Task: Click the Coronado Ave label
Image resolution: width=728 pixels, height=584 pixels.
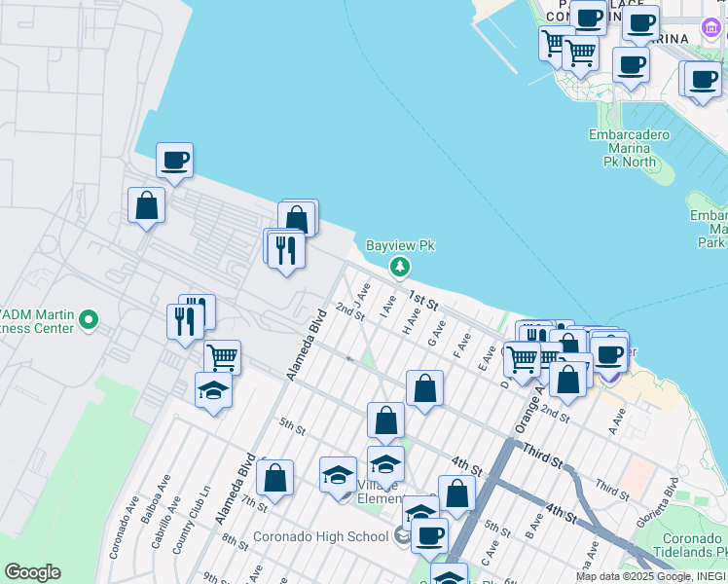Action: pos(124,528)
